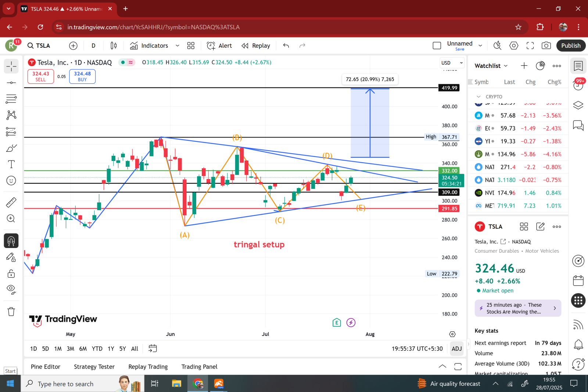
Task: Lock all drawings on the chart
Action: (x=11, y=273)
